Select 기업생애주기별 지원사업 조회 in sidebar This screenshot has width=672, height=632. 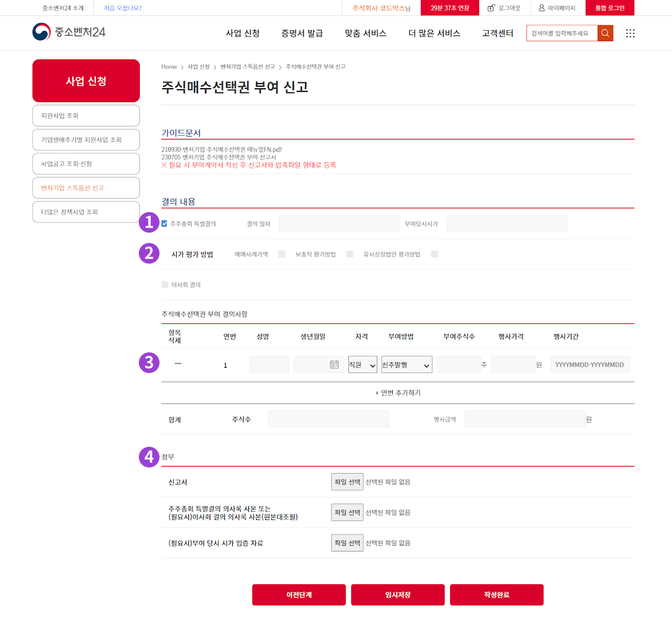[x=86, y=140]
